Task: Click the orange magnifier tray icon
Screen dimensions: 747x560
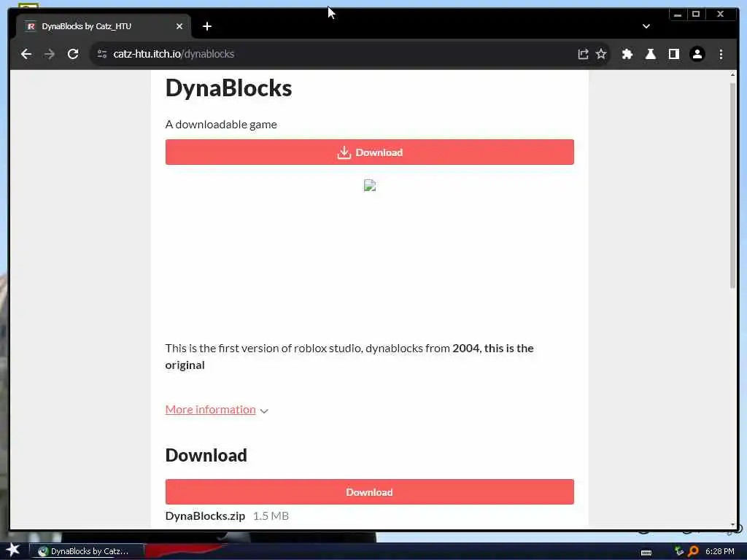Action: click(693, 551)
